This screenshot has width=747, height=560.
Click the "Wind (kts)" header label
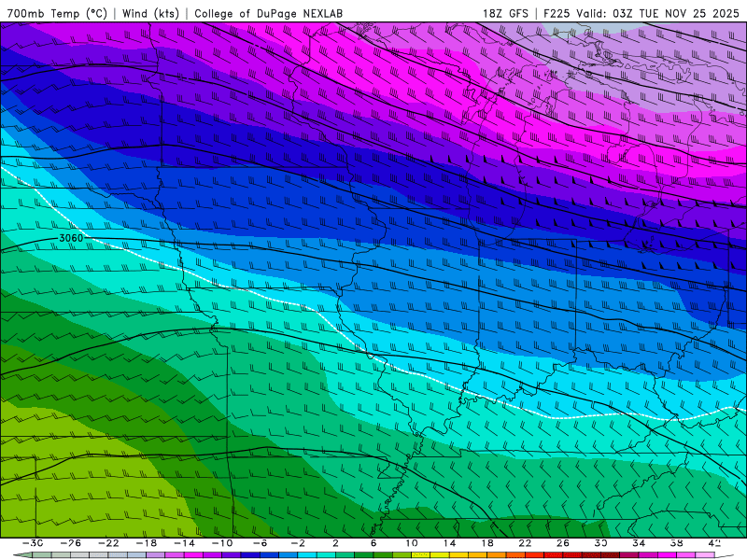click(150, 13)
